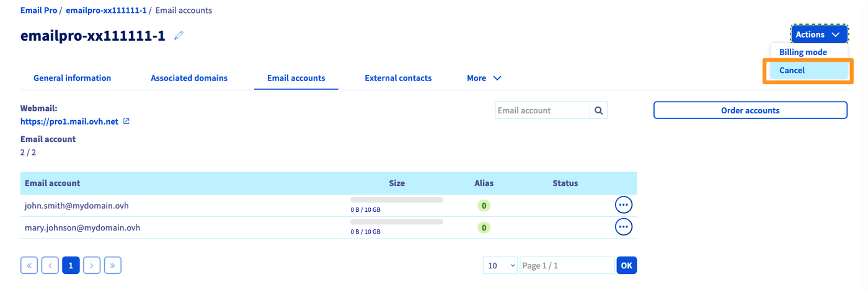Expand the More tab dropdown

[x=484, y=78]
